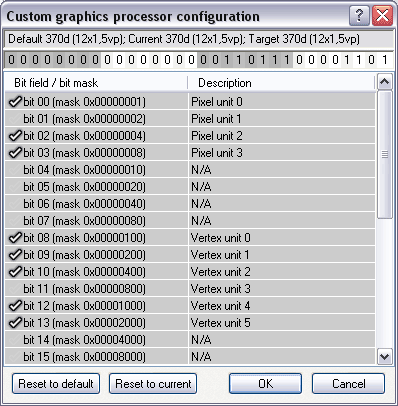Viewport: 398px width, 406px height.
Task: Uncheck bit 13 Vertex unit 5
Action: [15, 323]
